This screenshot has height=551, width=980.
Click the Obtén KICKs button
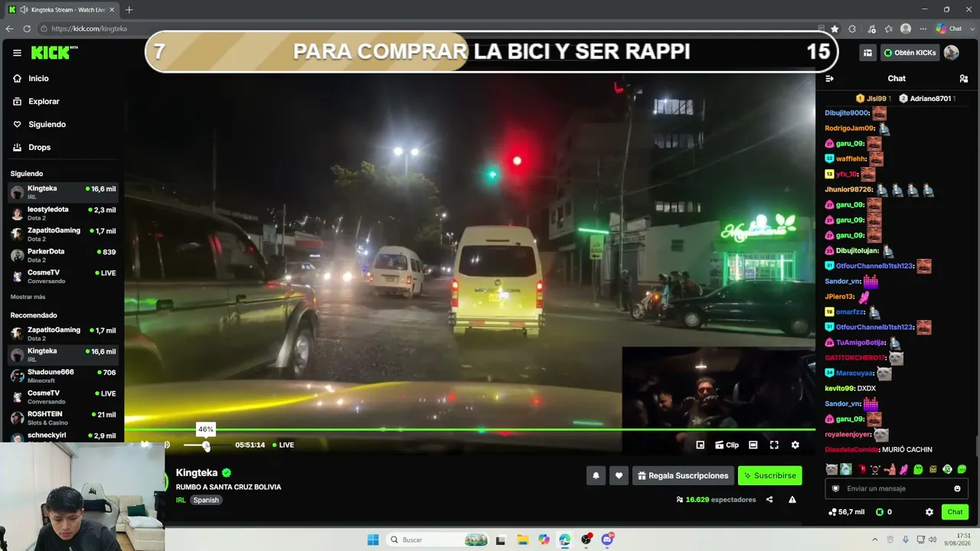[x=910, y=53]
